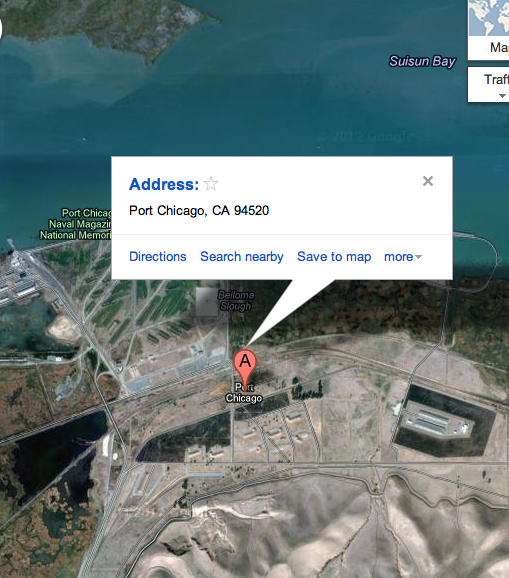Click the partial white pan control at left edge

[1, 29]
